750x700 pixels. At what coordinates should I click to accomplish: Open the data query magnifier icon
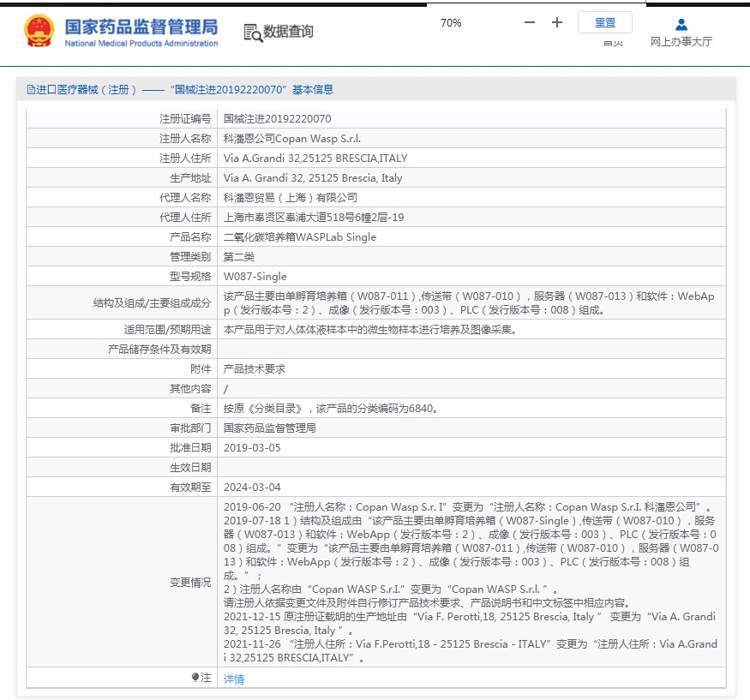[253, 33]
